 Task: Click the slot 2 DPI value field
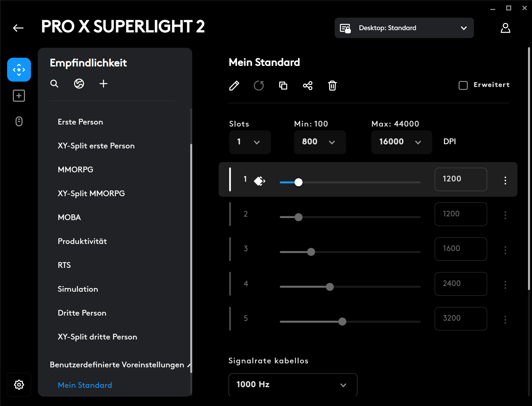click(x=461, y=214)
